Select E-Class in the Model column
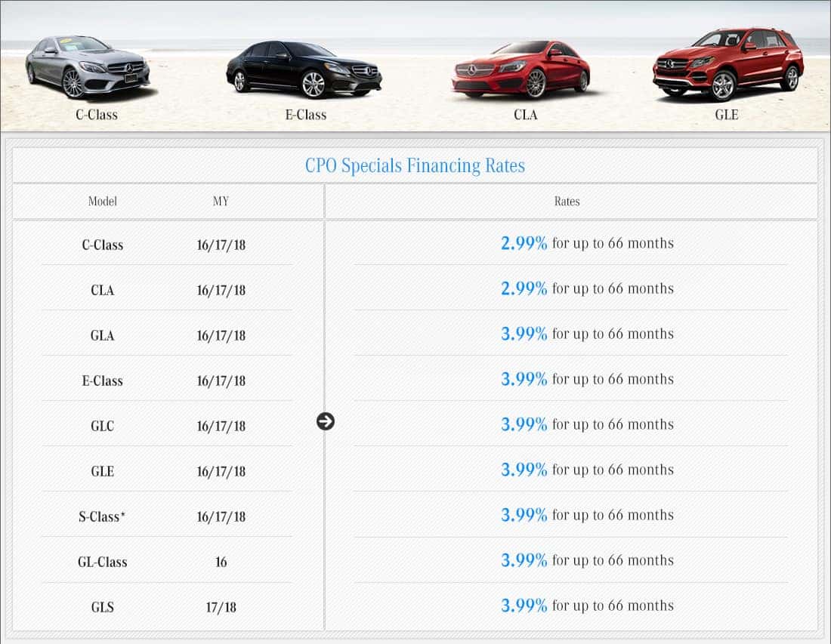 click(102, 381)
